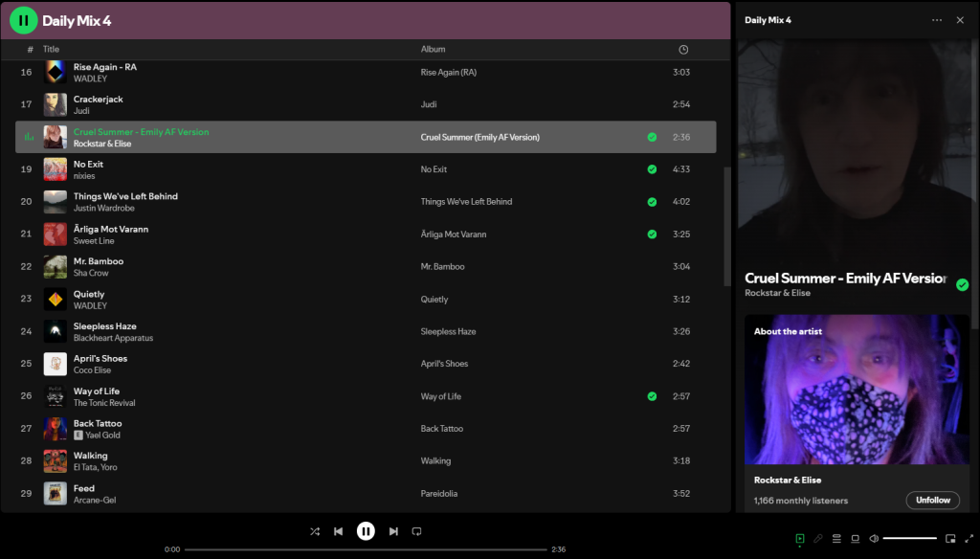The width and height of the screenshot is (980, 559).
Task: Select track Walking title
Action: (91, 456)
